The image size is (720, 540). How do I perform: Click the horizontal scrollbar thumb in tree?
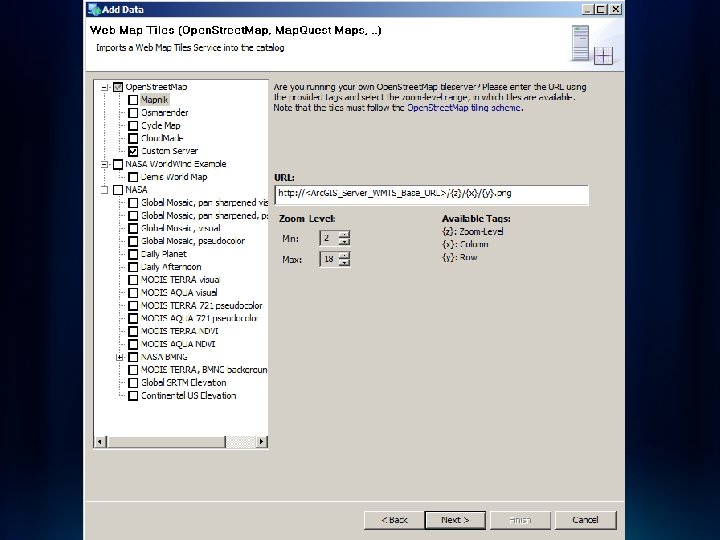click(166, 442)
